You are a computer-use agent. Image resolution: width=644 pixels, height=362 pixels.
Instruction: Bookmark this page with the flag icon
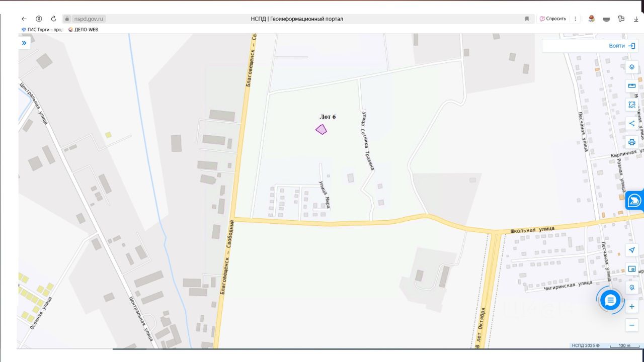click(x=527, y=19)
